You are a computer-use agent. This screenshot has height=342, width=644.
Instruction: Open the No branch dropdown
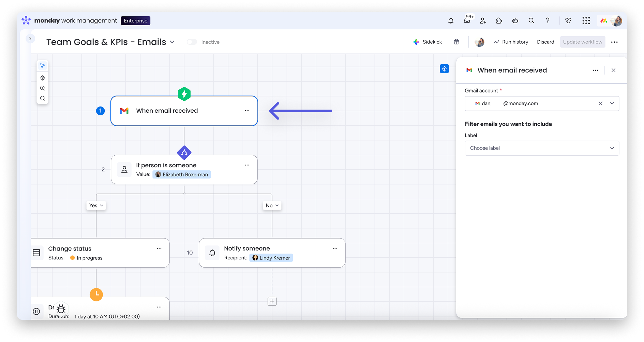[272, 205]
